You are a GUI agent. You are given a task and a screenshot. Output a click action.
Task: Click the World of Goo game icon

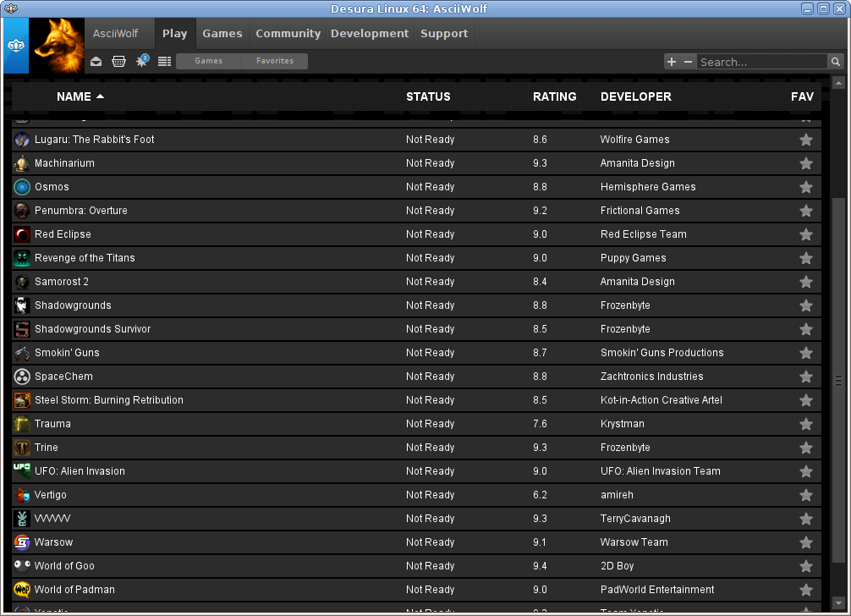pos(22,566)
